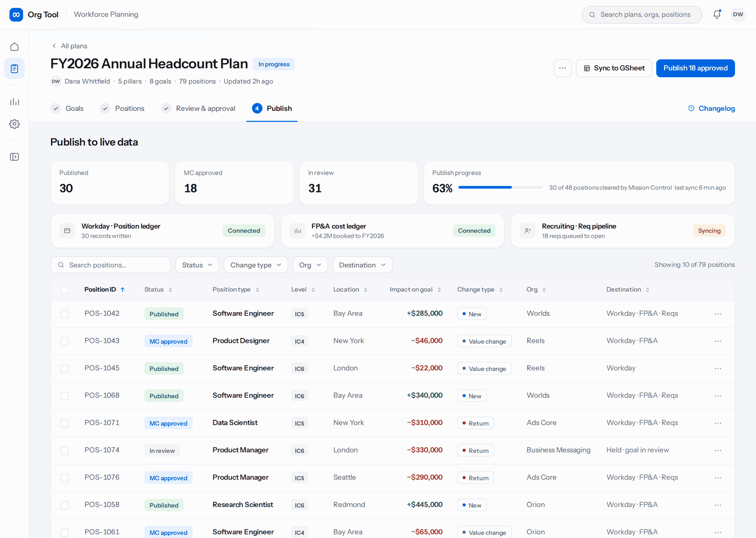Open the Org filter dropdown
The image size is (756, 538).
tap(310, 265)
